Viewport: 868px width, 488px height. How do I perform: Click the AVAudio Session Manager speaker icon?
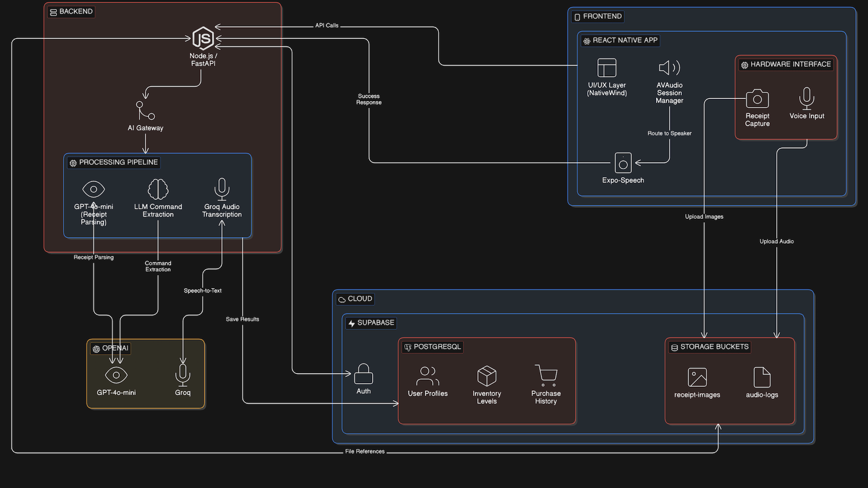click(669, 68)
